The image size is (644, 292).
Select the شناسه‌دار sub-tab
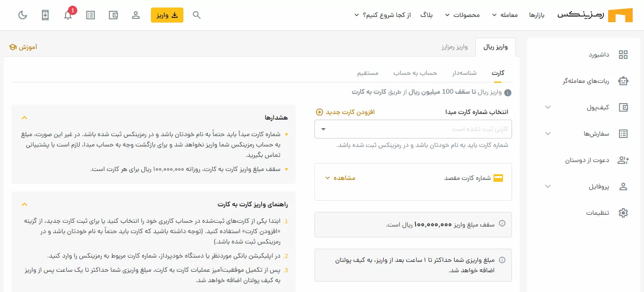465,73
